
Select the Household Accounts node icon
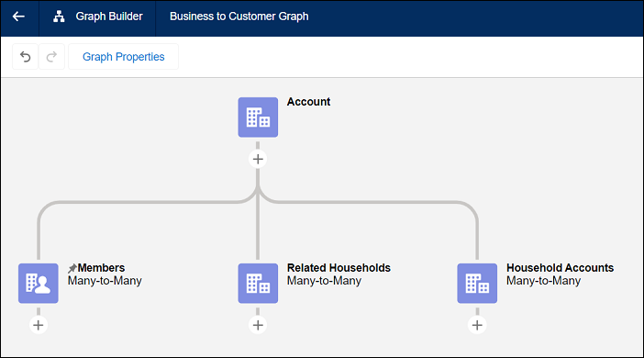click(477, 284)
